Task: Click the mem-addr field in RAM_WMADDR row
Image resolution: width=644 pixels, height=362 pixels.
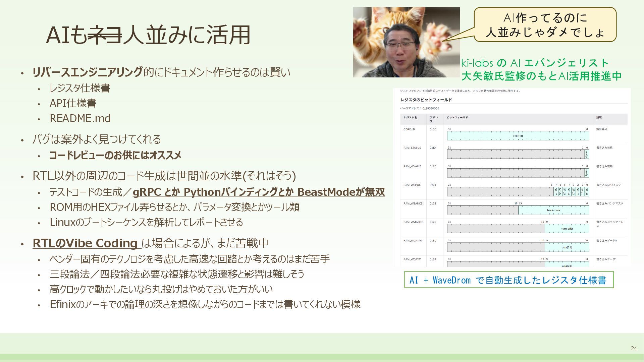Action: [567, 229]
